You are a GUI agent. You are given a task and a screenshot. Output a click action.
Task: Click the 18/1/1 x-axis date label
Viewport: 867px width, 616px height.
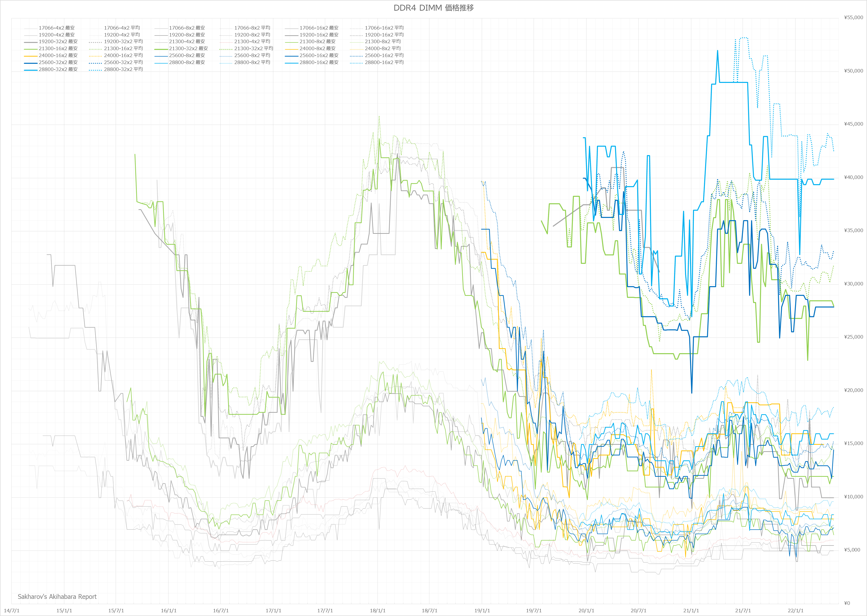[x=377, y=611]
